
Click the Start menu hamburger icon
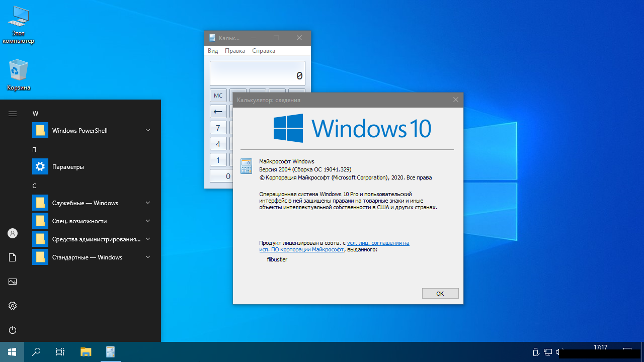pos(13,114)
